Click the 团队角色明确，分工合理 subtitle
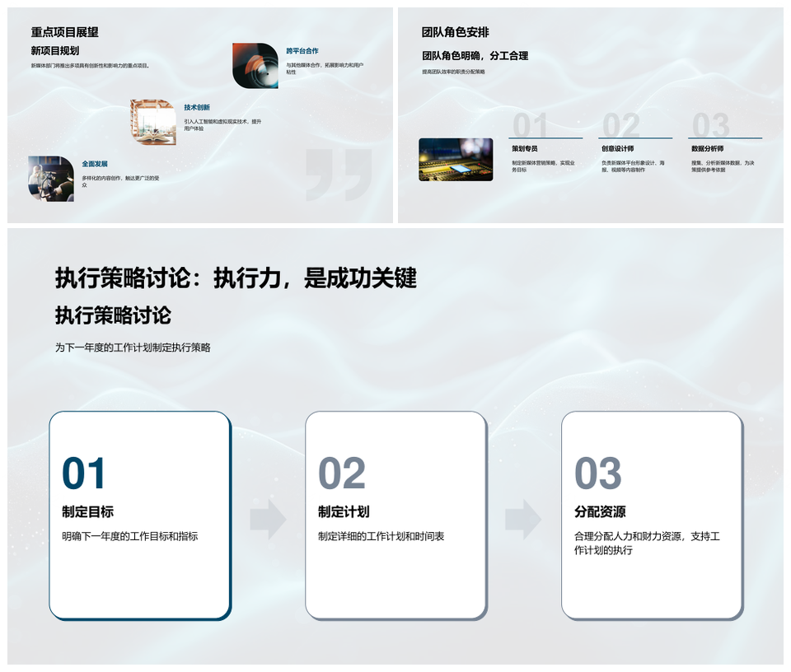This screenshot has height=672, width=791. tap(475, 56)
